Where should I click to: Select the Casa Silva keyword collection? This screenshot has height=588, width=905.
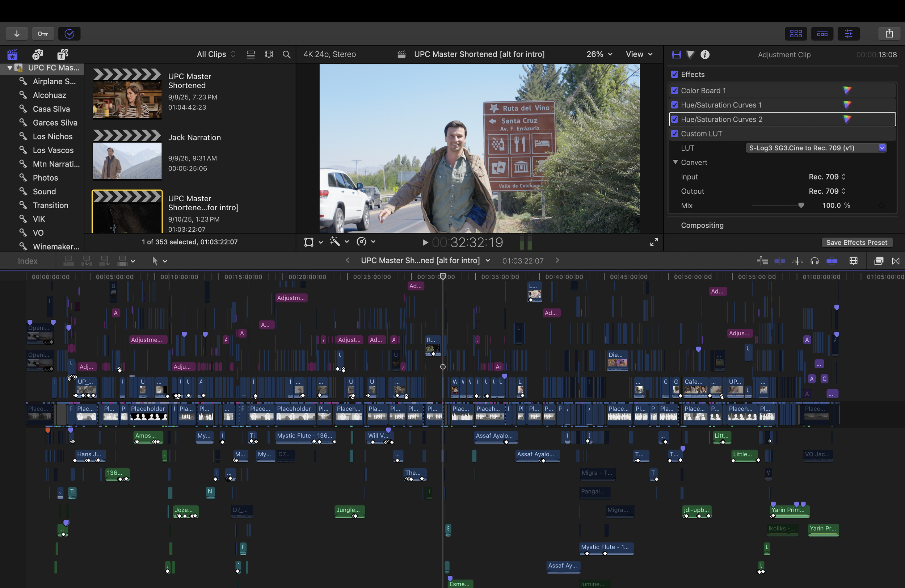coord(51,109)
